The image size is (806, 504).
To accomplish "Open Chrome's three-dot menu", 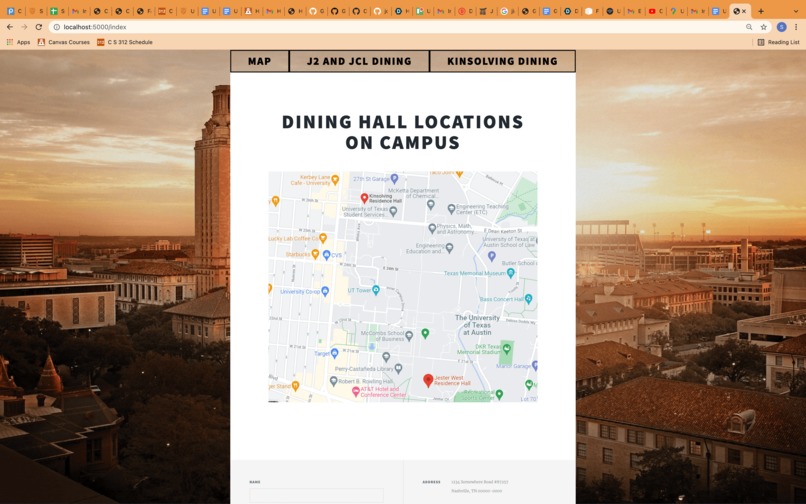I will tap(796, 27).
